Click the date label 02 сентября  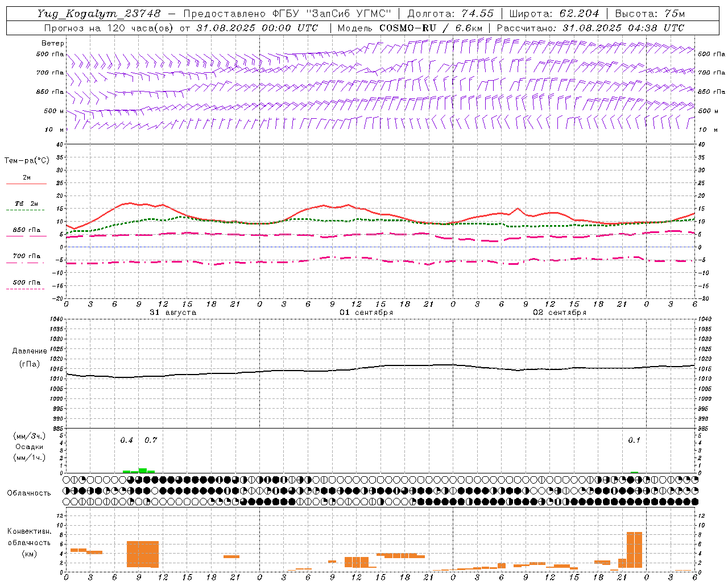point(560,313)
